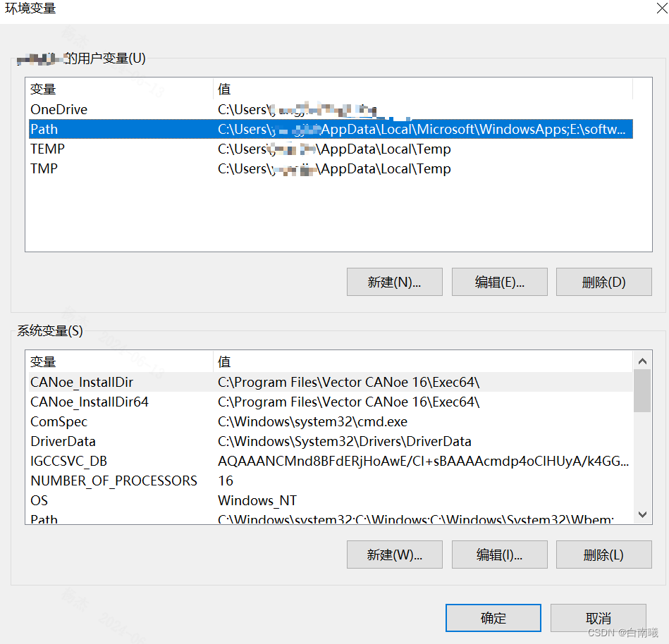Click the 新建(N) button for user variables

394,282
